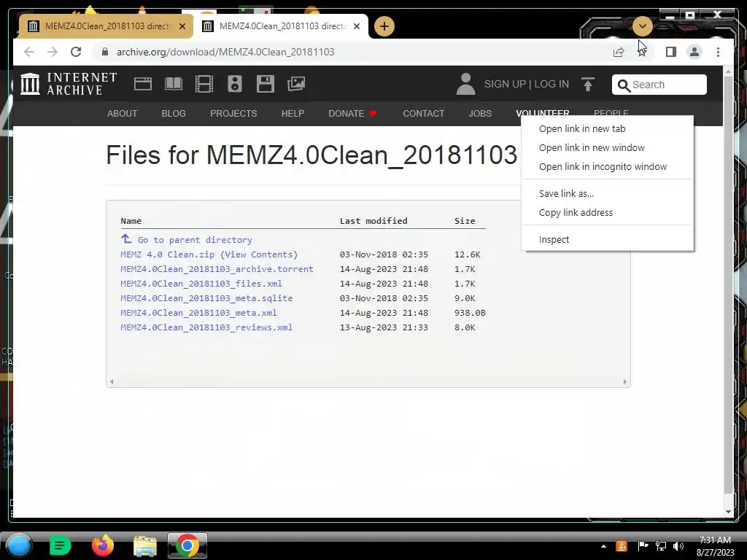Open the Audio speaker icon
This screenshot has width=747, height=560.
[x=234, y=84]
